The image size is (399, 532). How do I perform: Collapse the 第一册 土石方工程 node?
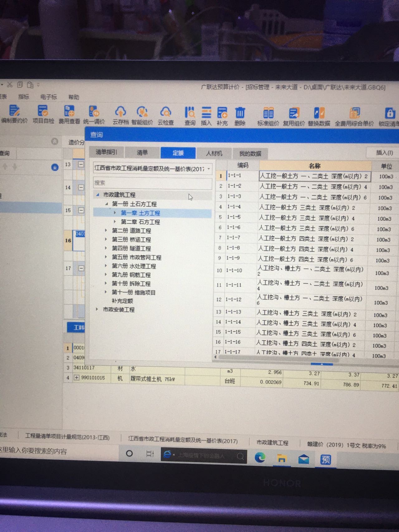click(107, 204)
